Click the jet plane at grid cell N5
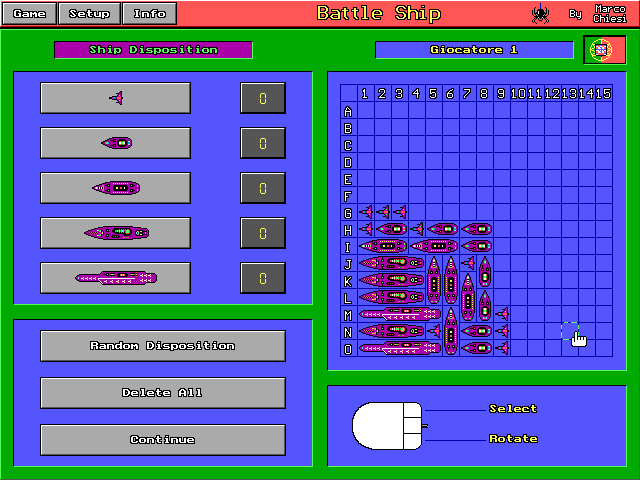This screenshot has height=480, width=640. coord(434,331)
